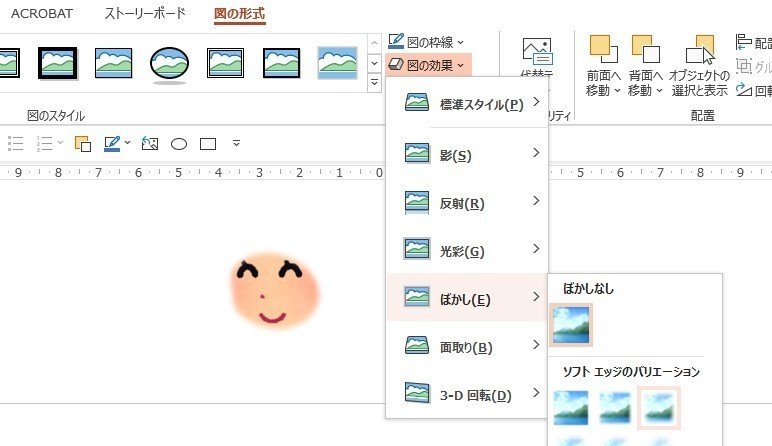Select the oval shape tool
The width and height of the screenshot is (772, 446).
coord(179,144)
